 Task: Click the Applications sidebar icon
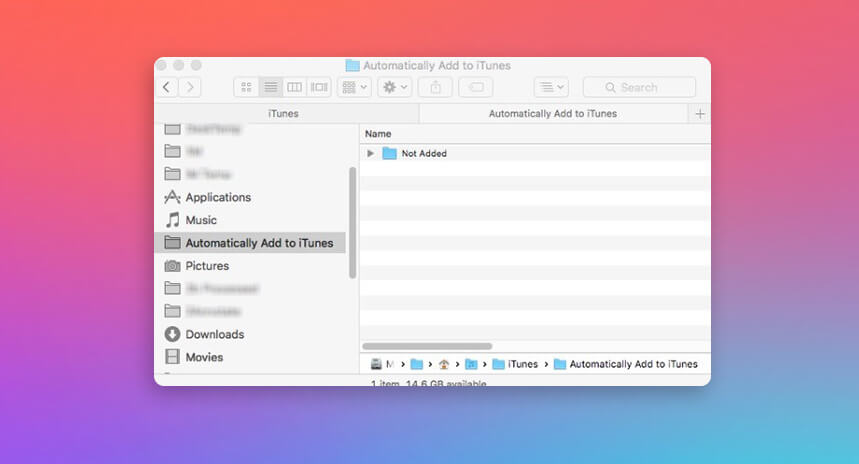tap(173, 197)
